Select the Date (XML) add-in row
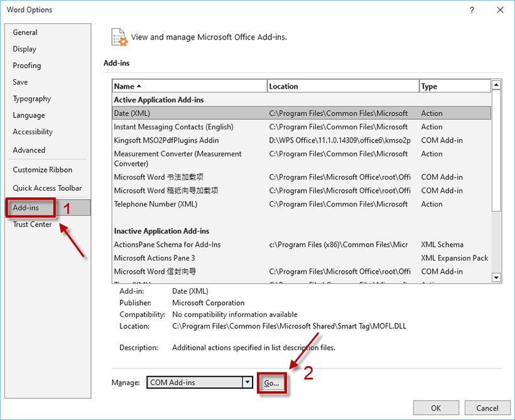Image resolution: width=515 pixels, height=420 pixels. 301,113
